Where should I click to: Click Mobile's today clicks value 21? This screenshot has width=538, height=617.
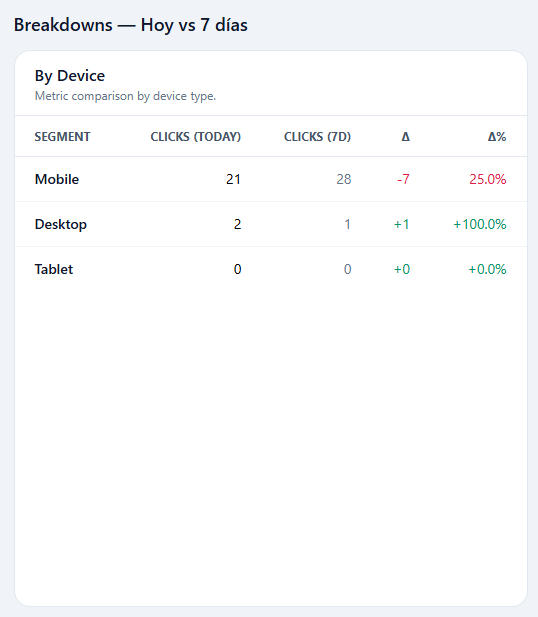click(233, 179)
